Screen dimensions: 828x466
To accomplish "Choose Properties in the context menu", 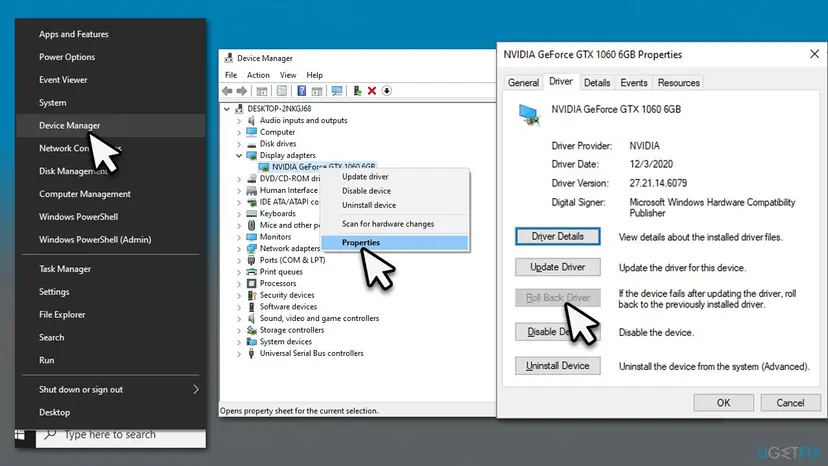I will tap(394, 243).
